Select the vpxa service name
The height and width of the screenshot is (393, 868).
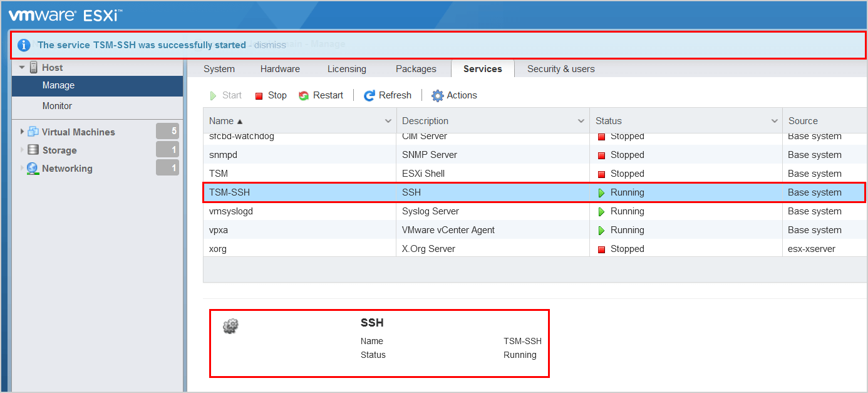click(x=219, y=230)
